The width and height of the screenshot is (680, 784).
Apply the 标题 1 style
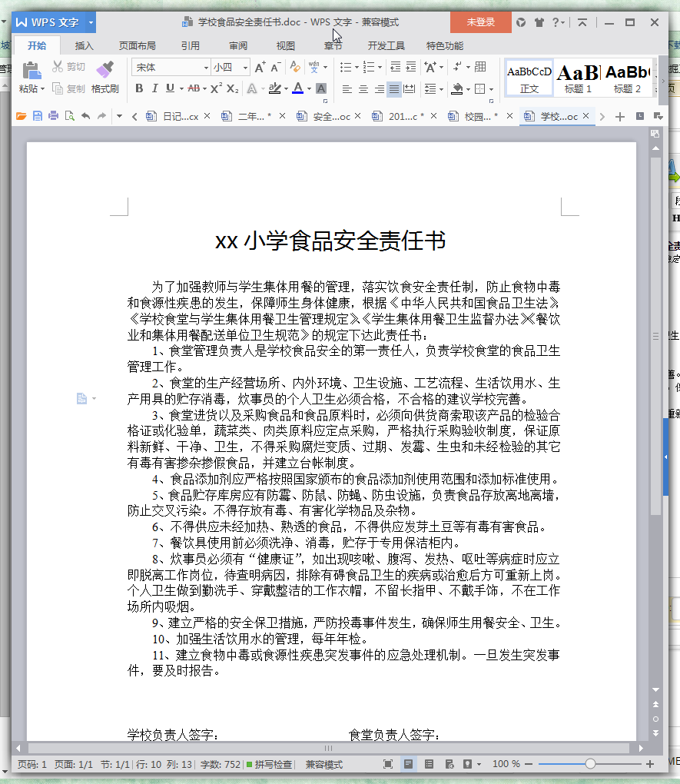tap(578, 78)
